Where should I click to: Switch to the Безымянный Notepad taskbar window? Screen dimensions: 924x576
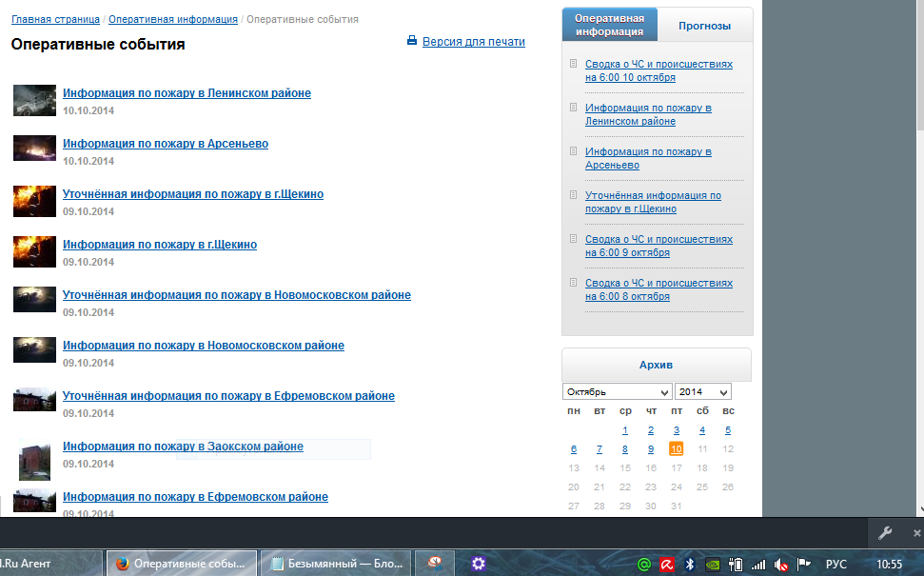[x=335, y=564]
